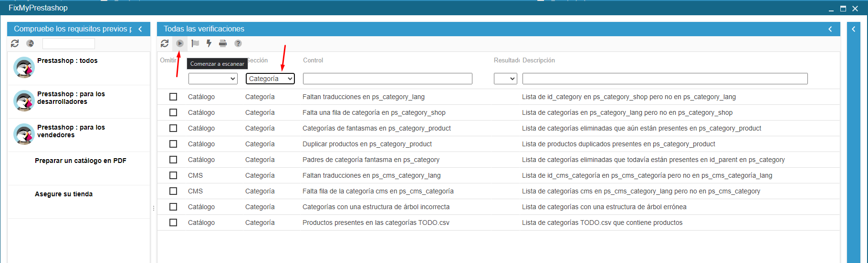Open the Sección filter dropdown showing Categoría
The height and width of the screenshot is (263, 868).
(270, 79)
